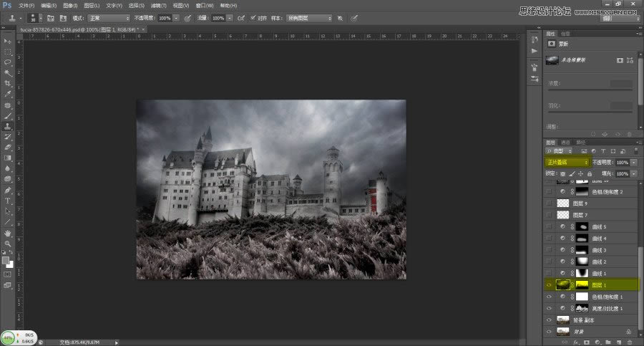Expand the 样本 sample dropdown
The image size is (644, 346).
(308, 17)
